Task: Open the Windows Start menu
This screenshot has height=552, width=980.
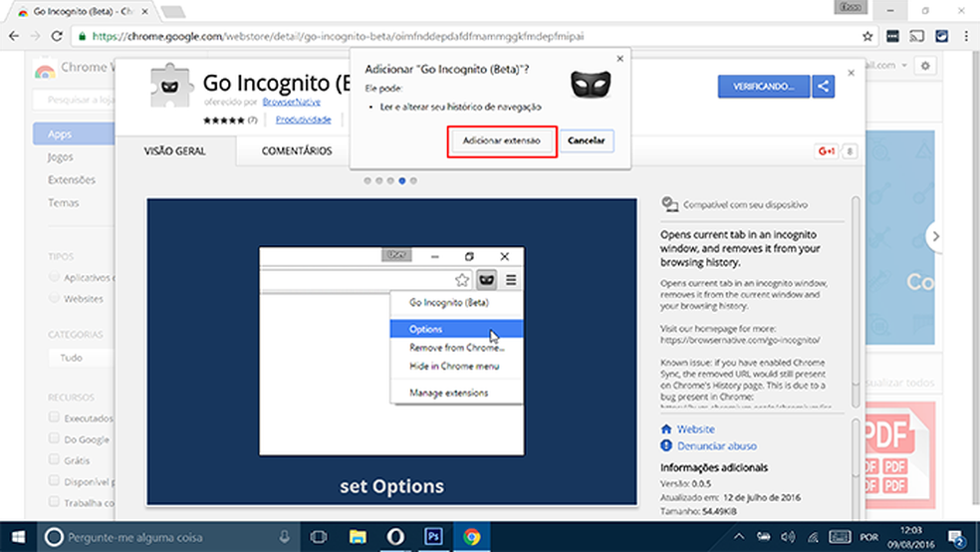Action: tap(19, 537)
